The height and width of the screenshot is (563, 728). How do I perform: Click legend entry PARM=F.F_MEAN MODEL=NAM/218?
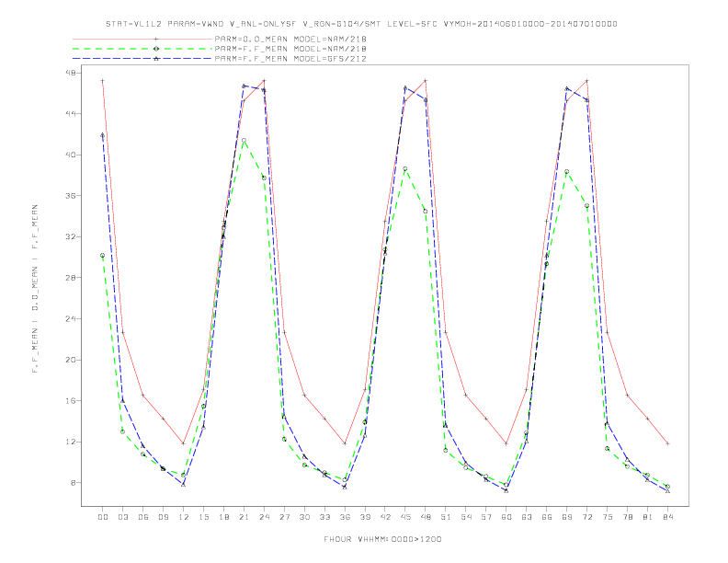(x=290, y=49)
